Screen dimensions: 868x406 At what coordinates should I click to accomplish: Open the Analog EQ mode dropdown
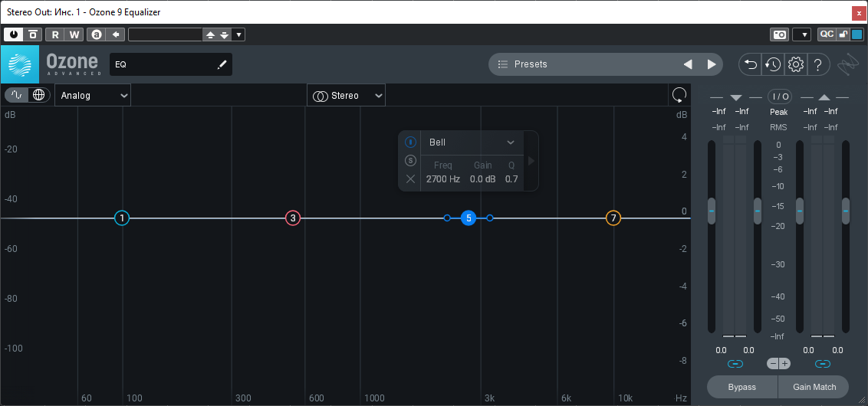pyautogui.click(x=93, y=95)
